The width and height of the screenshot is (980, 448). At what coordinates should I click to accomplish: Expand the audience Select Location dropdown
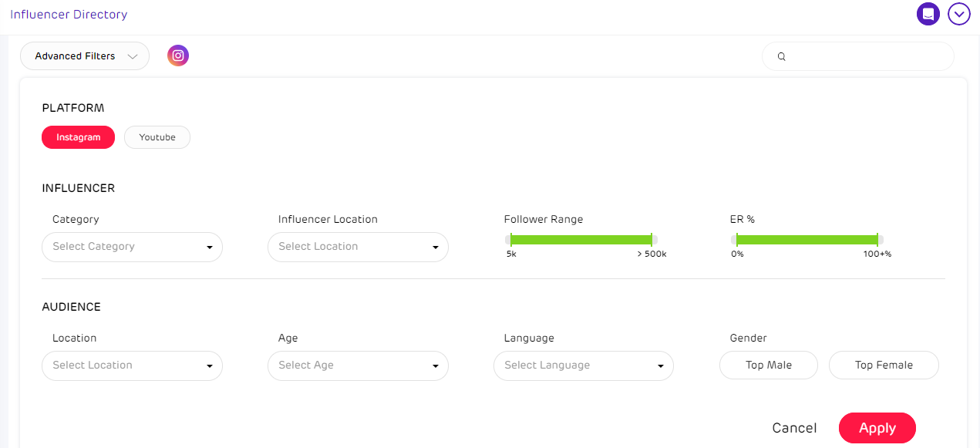132,365
